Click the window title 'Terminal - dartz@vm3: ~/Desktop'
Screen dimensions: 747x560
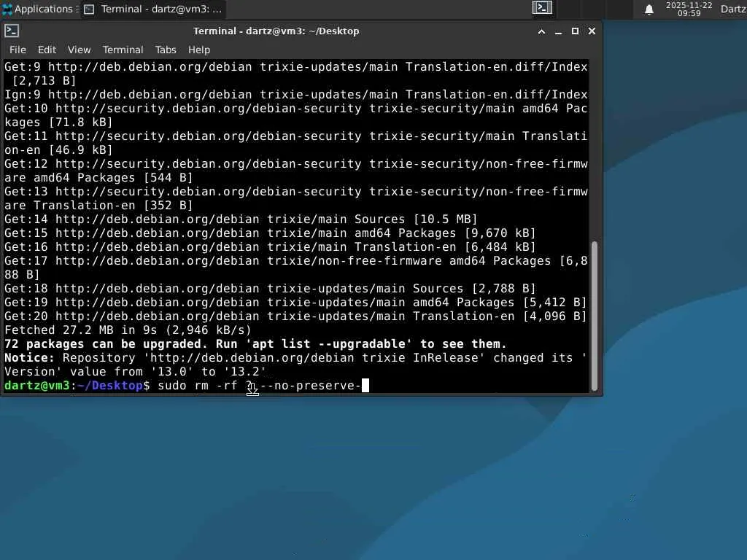tap(276, 31)
